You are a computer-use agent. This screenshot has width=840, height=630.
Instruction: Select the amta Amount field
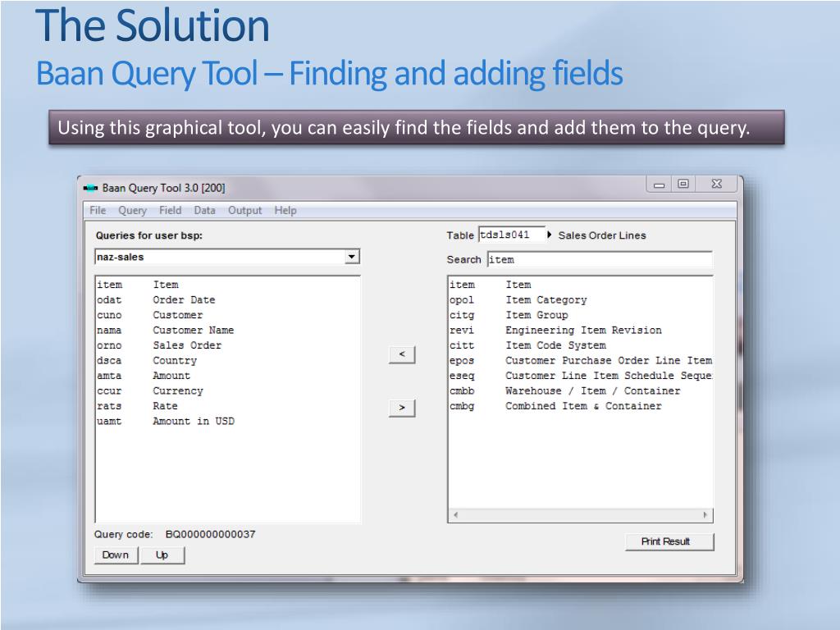(228, 376)
